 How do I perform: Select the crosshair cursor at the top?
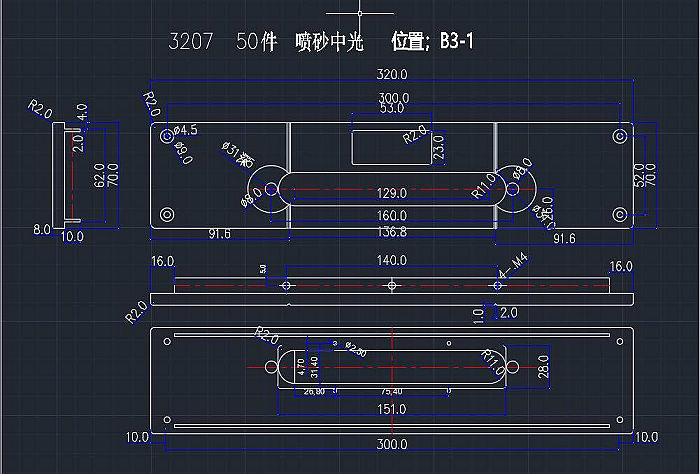[359, 13]
